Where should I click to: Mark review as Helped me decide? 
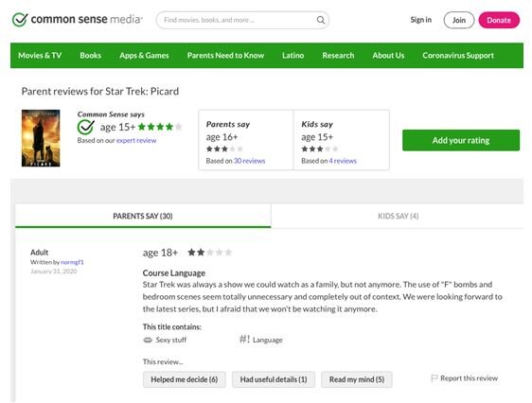tap(185, 379)
